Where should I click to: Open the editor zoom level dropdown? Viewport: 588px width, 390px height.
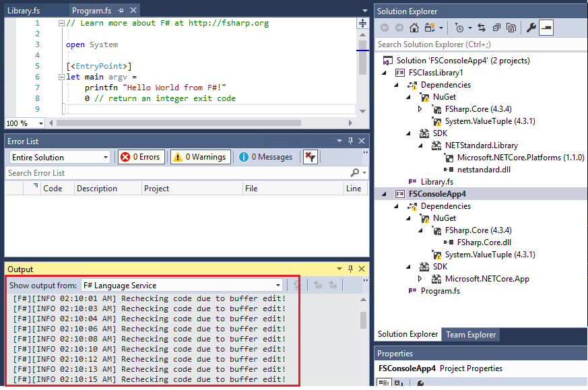(24, 123)
